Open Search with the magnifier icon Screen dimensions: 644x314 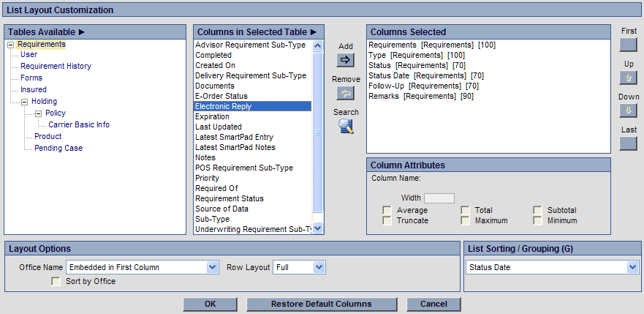click(x=345, y=127)
